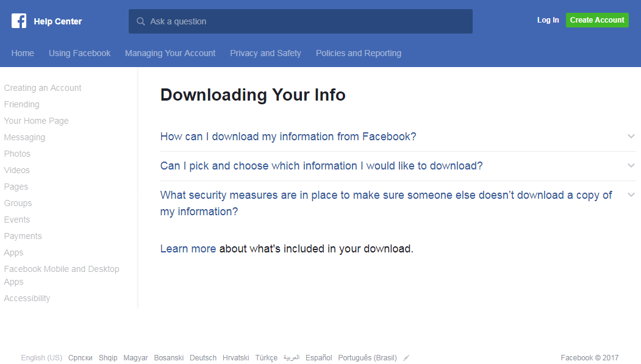Image resolution: width=641 pixels, height=364 pixels.
Task: Click the Facebook logo icon
Action: coord(19,21)
